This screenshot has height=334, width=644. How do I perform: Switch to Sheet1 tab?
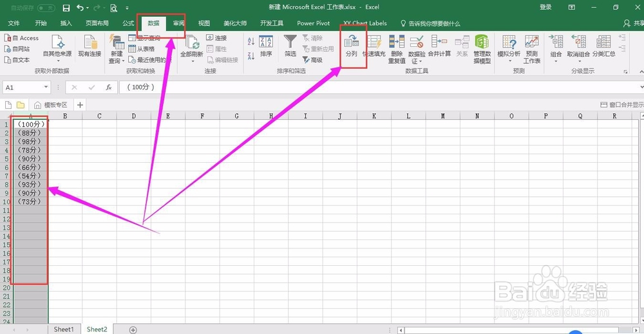[64, 329]
